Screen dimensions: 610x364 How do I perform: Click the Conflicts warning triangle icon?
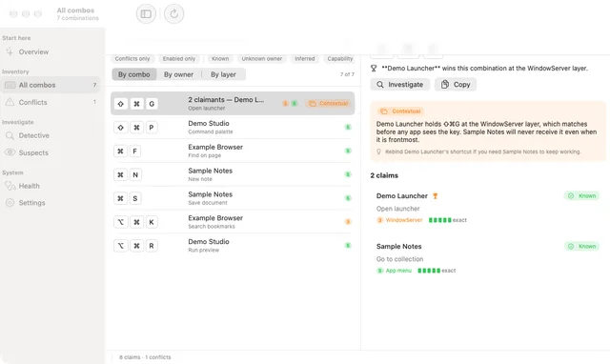coord(10,102)
